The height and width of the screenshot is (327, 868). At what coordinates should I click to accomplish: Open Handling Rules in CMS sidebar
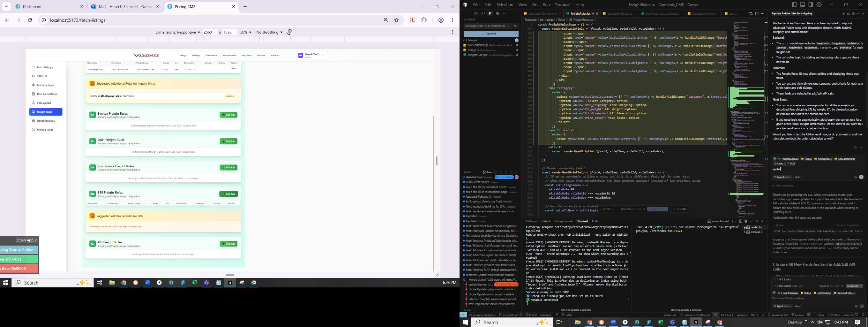tap(46, 121)
